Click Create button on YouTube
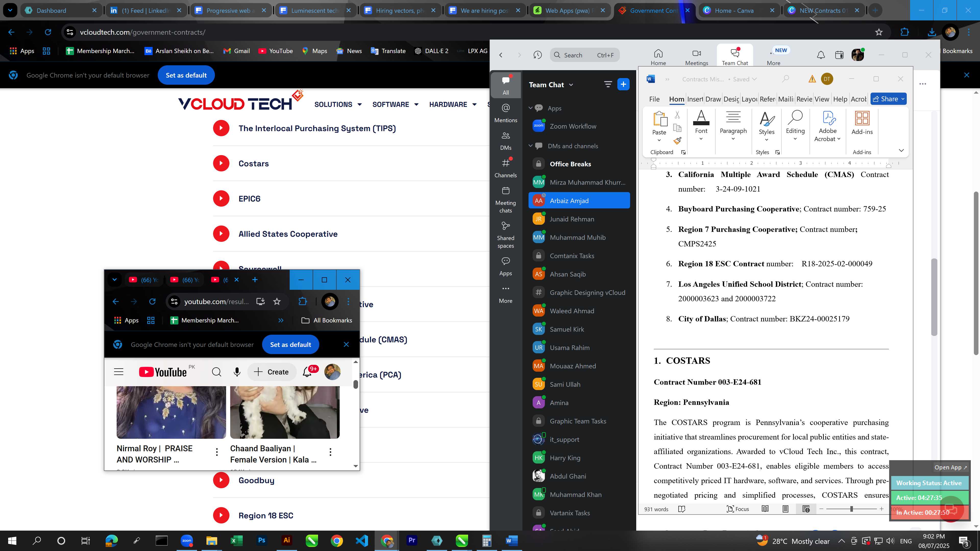980x551 pixels. click(x=271, y=372)
